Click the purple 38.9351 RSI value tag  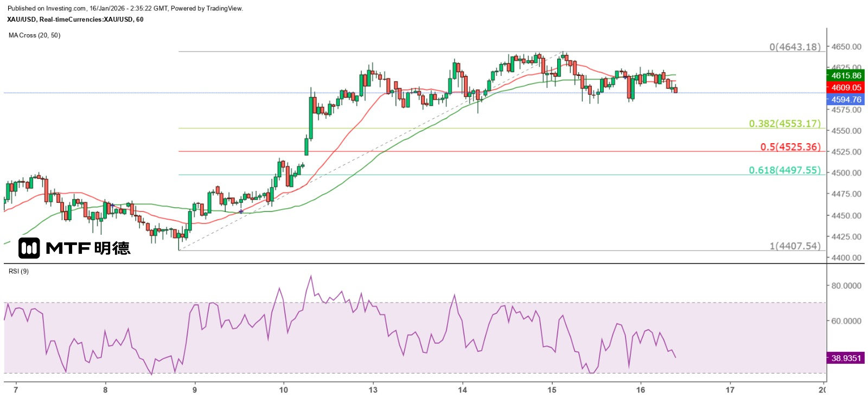pos(845,358)
